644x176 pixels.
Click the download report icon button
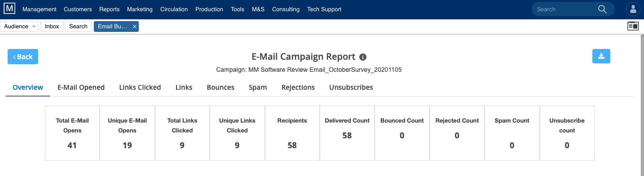[601, 56]
